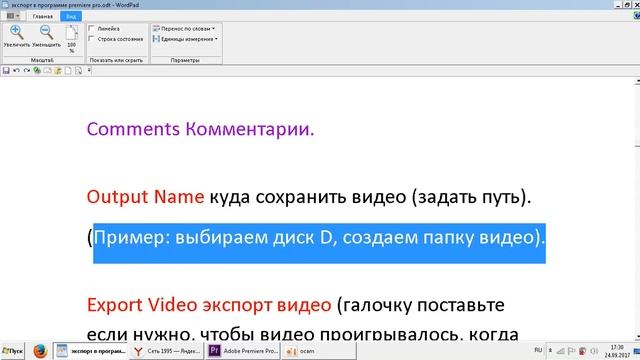Switch to Yandex browser taskbar button Сеть 1995
640x360 pixels.
[x=167, y=351]
